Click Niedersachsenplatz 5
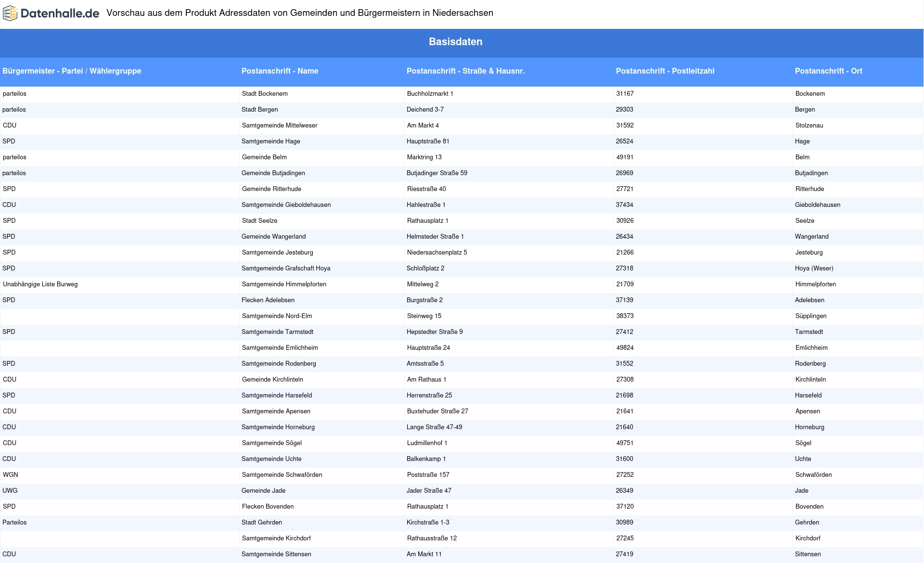Image resolution: width=924 pixels, height=563 pixels. coord(437,253)
